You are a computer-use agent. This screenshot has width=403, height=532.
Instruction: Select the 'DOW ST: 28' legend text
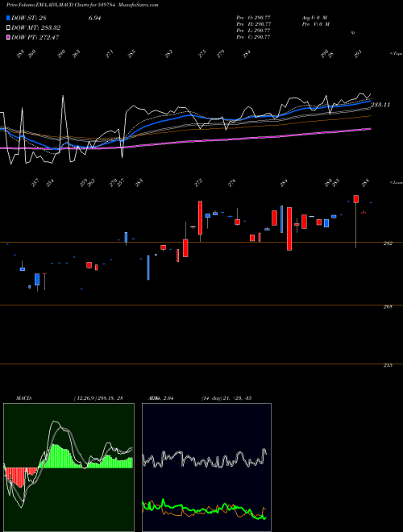29,19
